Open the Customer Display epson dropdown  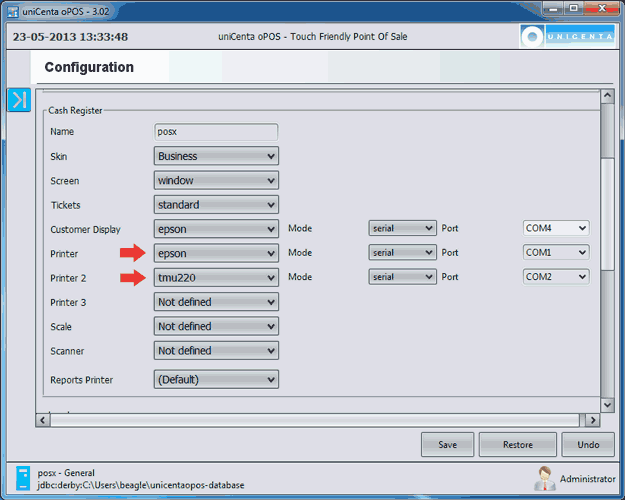tap(216, 229)
